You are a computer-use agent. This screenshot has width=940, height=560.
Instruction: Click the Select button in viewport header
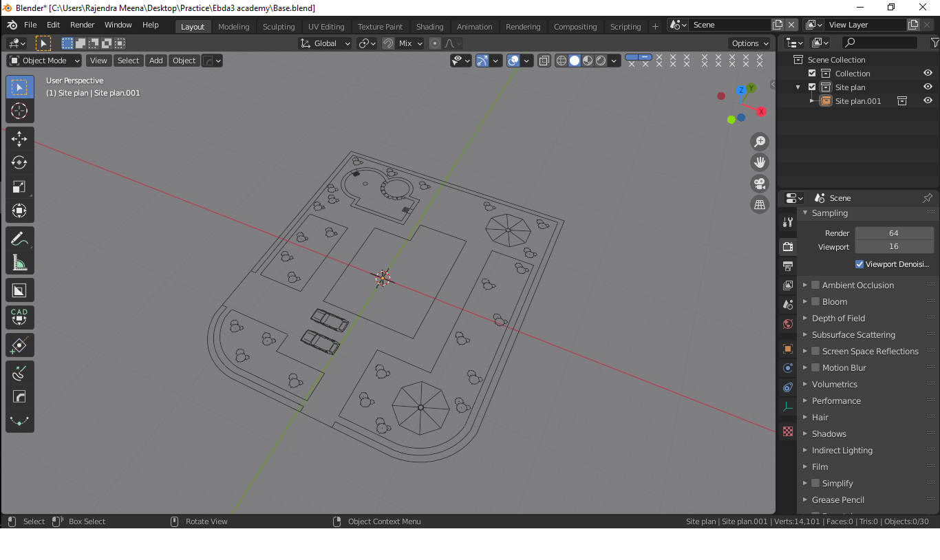128,61
